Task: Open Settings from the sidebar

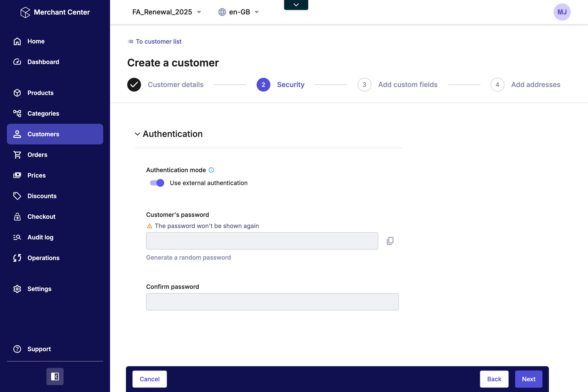Action: [39, 289]
